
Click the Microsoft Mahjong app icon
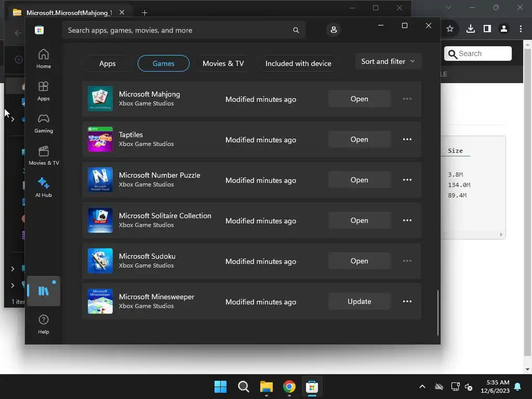coord(100,99)
